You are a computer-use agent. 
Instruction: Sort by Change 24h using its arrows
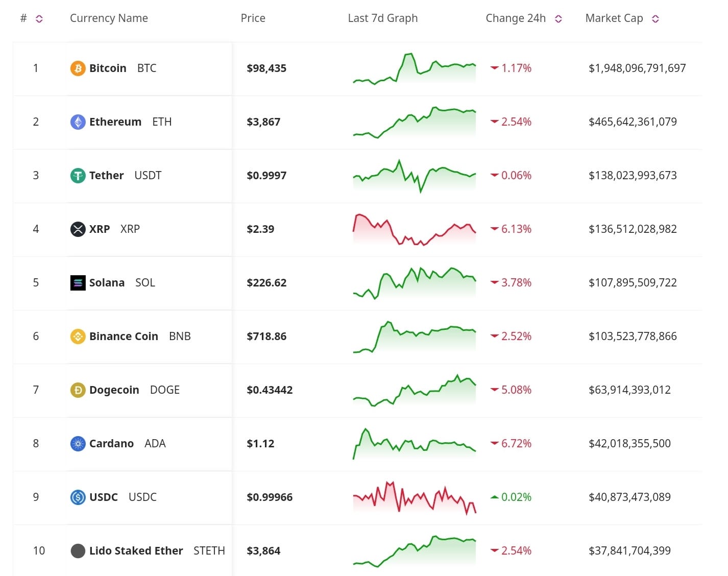(x=559, y=19)
